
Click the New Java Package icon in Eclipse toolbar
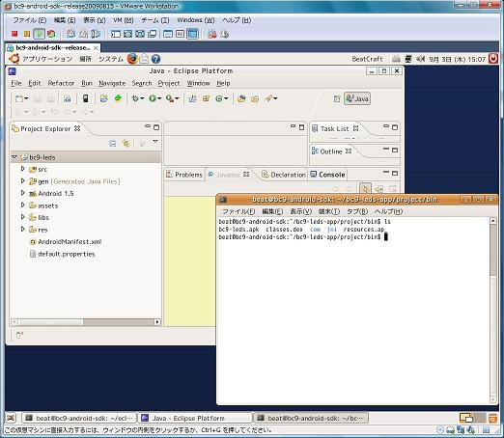206,98
